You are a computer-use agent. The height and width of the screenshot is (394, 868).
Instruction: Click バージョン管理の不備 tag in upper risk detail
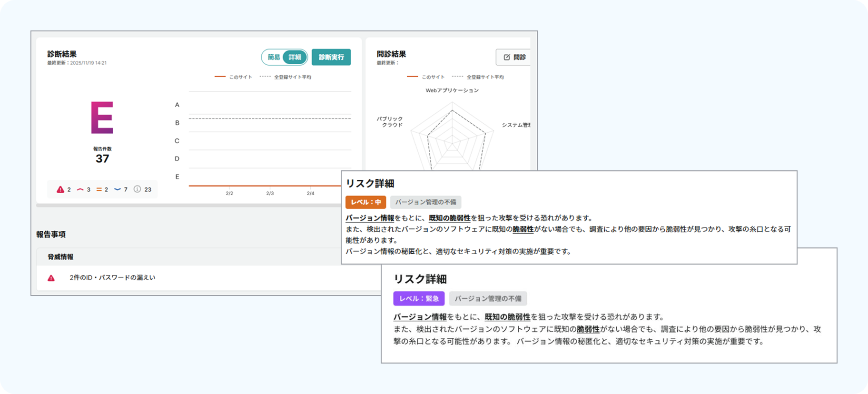tap(425, 202)
